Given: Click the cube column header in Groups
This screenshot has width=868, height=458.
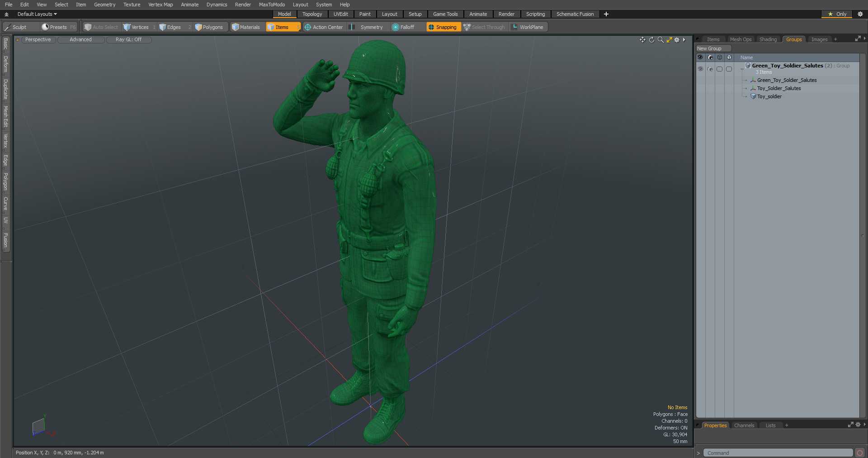Looking at the screenshot, I should tap(729, 57).
